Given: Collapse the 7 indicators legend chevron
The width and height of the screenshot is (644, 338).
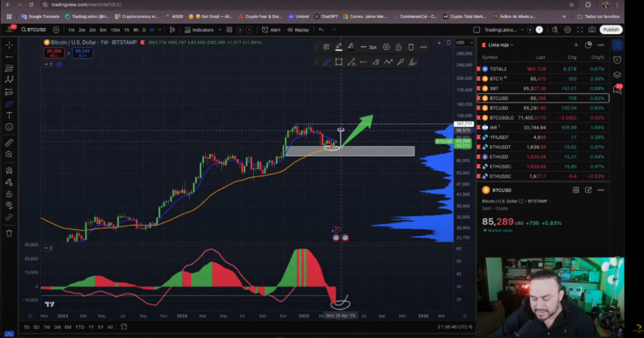Looking at the screenshot, I should point(48,64).
